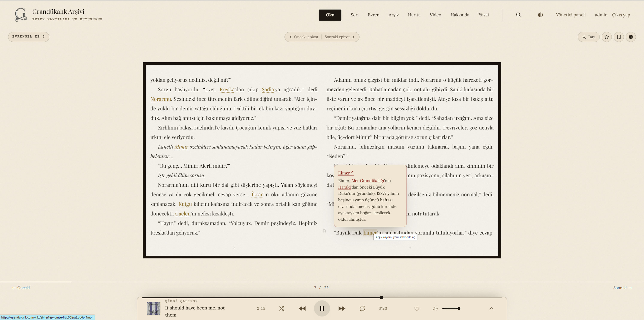The height and width of the screenshot is (320, 644).
Task: Expand the music player with chevron
Action: (x=491, y=308)
